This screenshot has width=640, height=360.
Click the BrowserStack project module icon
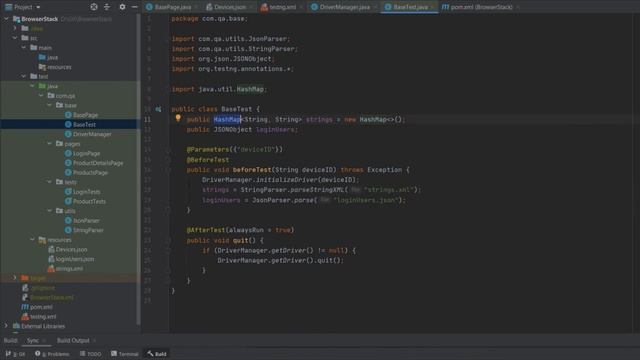click(x=16, y=19)
